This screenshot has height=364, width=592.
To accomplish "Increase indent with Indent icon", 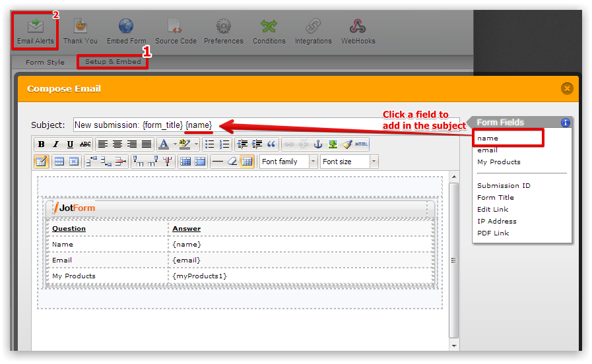I will pos(257,144).
